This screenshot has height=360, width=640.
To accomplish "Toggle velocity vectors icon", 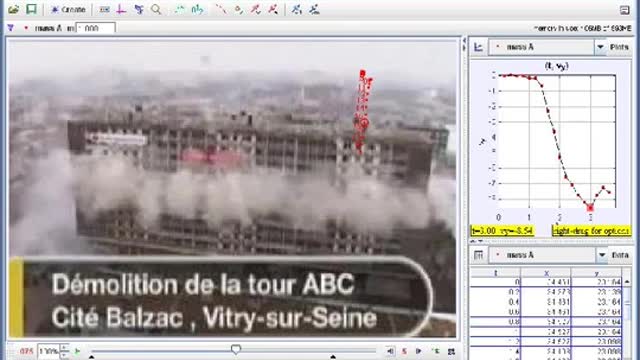I will (x=256, y=9).
